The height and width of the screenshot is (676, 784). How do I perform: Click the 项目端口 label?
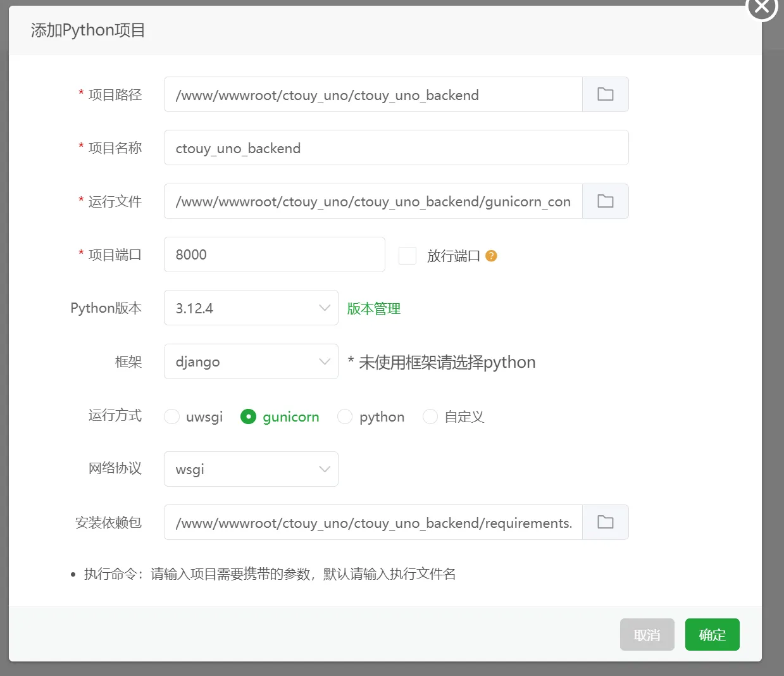click(115, 254)
